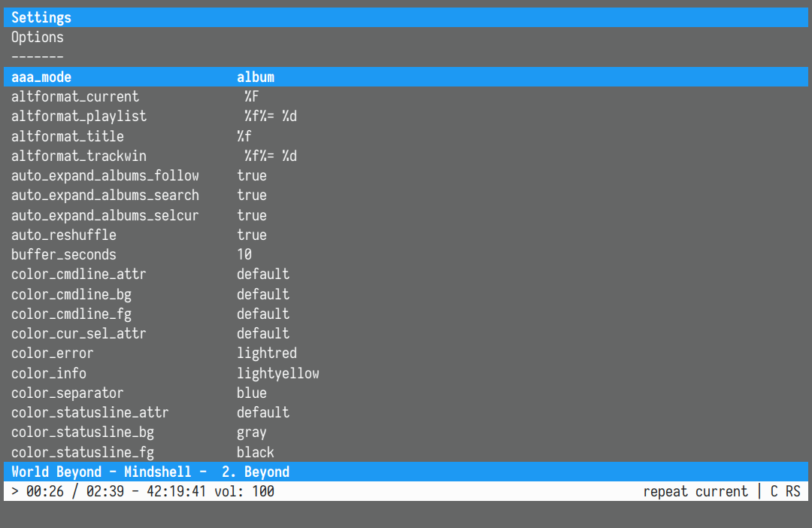
Task: Click the altformat_title %f value
Action: click(244, 136)
